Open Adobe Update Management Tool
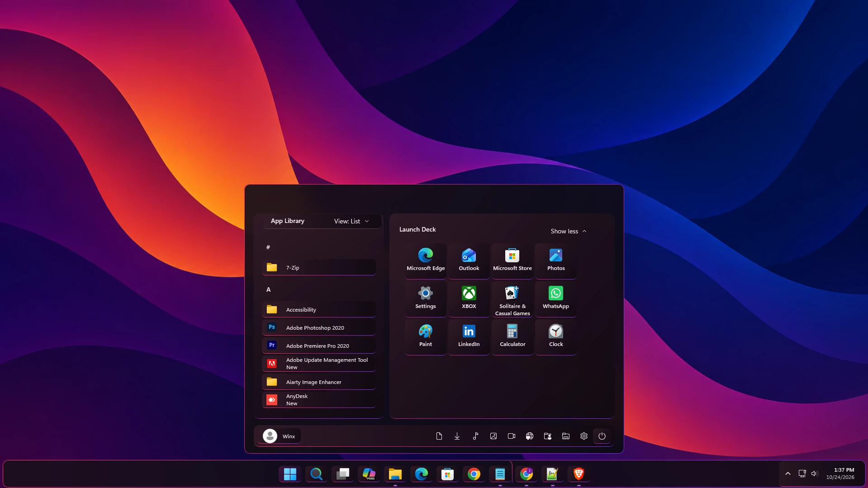868x488 pixels. pyautogui.click(x=319, y=364)
